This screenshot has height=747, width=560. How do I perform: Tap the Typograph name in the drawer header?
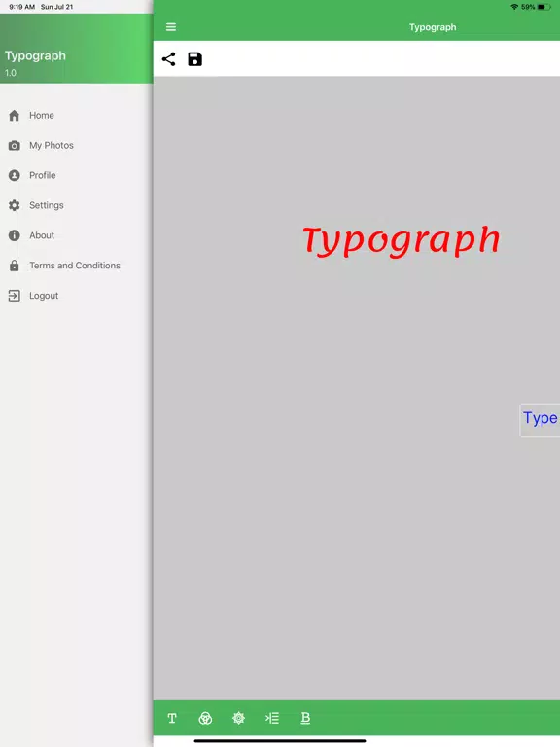point(35,55)
